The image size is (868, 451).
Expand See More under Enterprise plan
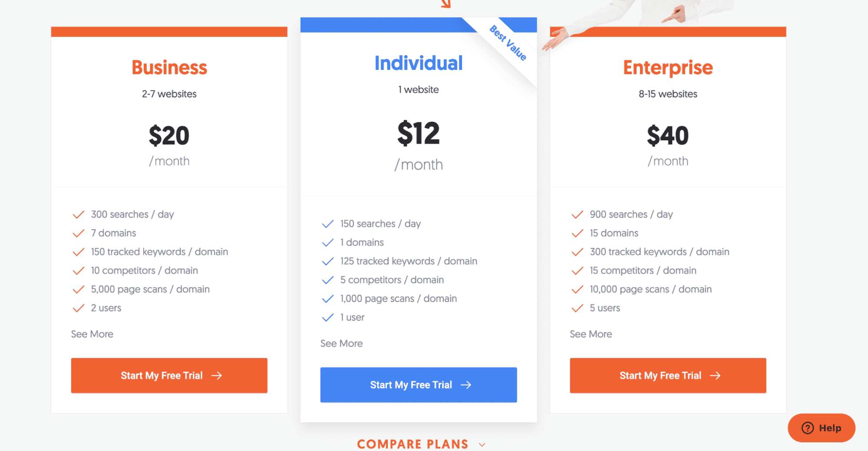(x=591, y=334)
